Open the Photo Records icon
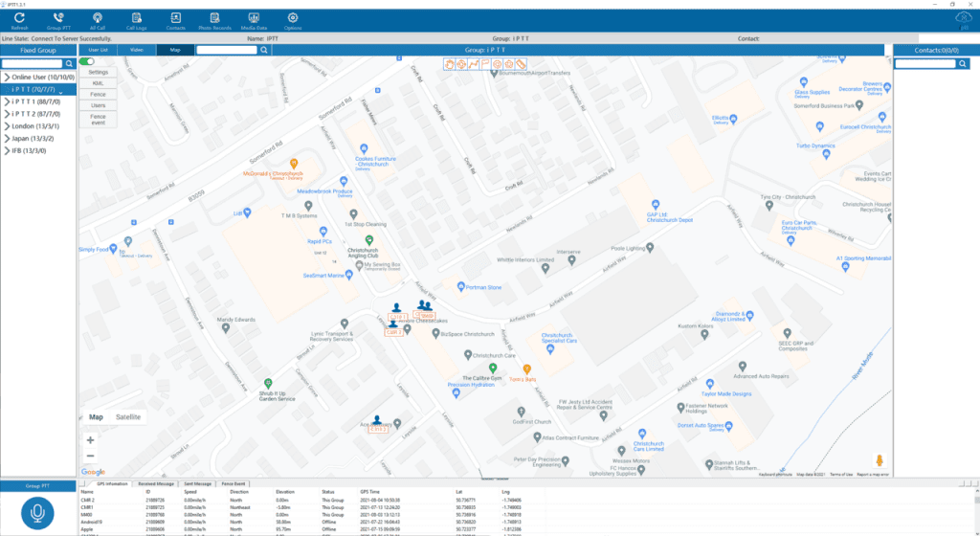Image resolution: width=980 pixels, height=536 pixels. pos(214,18)
